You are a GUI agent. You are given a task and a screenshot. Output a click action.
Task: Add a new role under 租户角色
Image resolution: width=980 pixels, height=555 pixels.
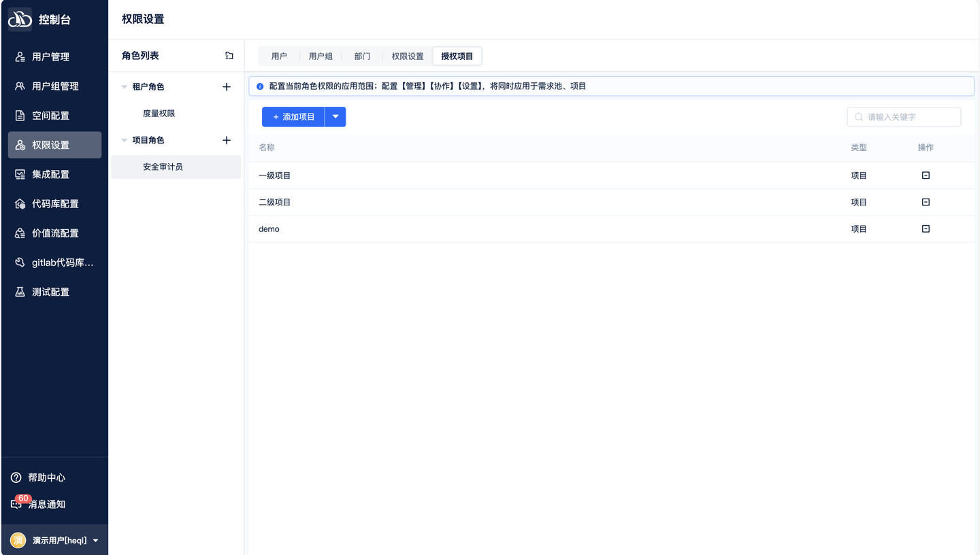click(x=227, y=87)
